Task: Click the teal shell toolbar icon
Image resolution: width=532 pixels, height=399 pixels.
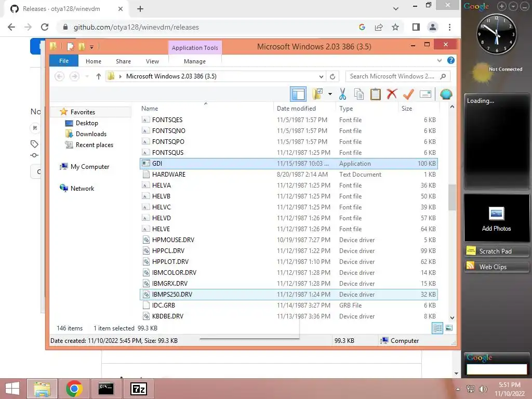Action: (x=446, y=94)
